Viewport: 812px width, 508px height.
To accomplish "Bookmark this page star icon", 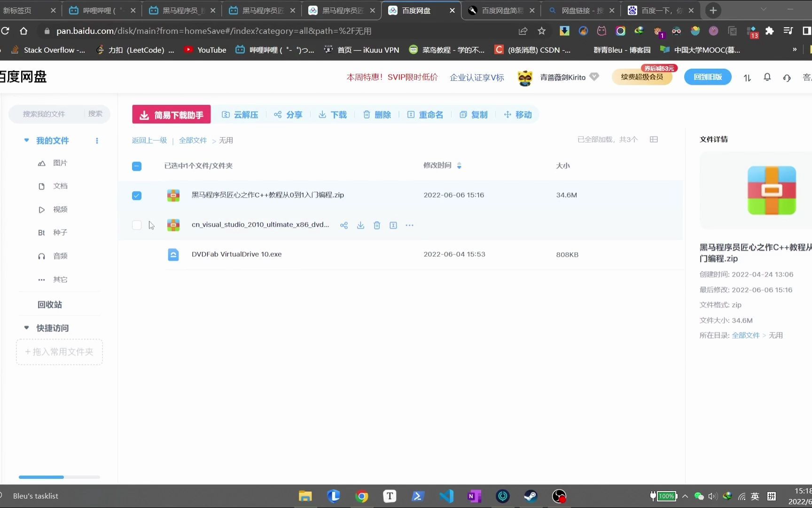I will click(x=541, y=31).
